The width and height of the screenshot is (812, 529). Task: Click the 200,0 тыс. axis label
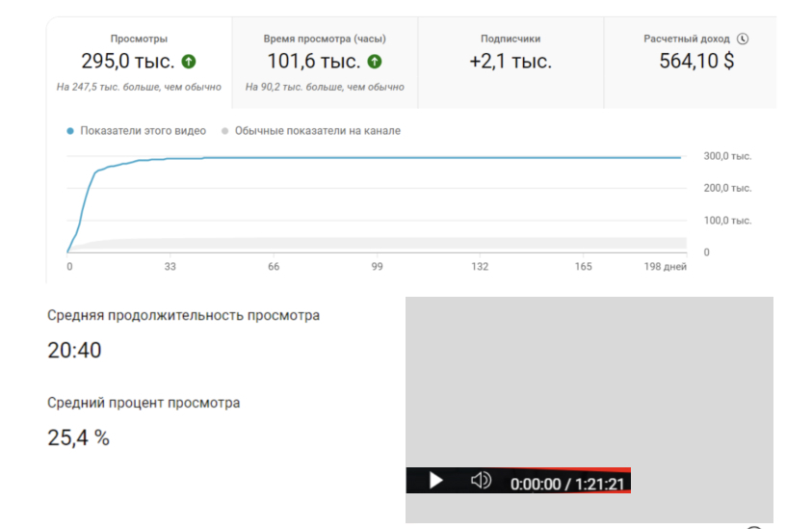tap(727, 188)
